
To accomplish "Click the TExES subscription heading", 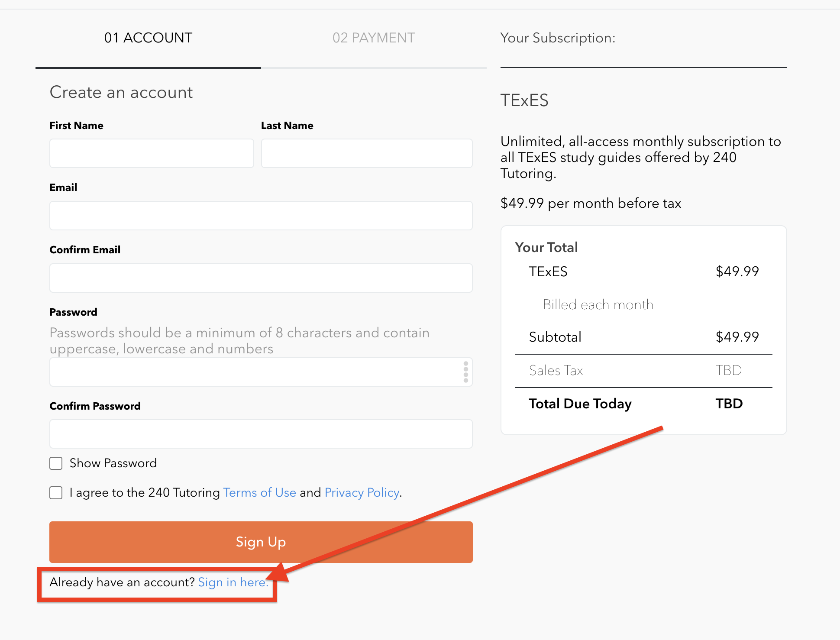I will (524, 100).
